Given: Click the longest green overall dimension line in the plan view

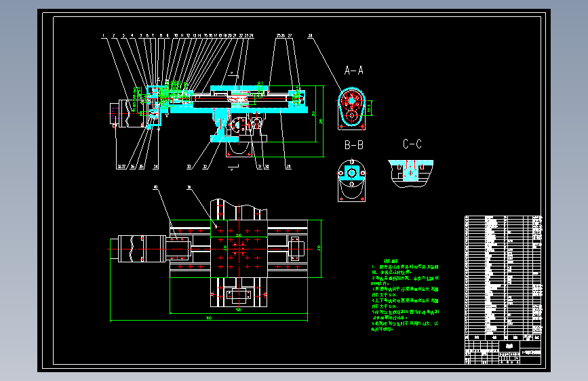Looking at the screenshot, I should pos(209,321).
